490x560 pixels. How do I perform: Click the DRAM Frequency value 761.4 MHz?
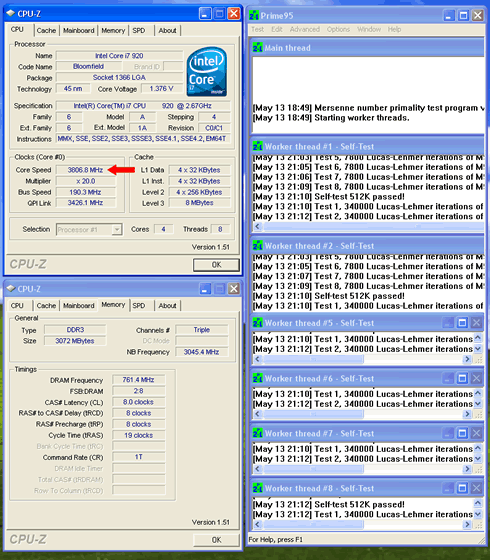point(139,380)
